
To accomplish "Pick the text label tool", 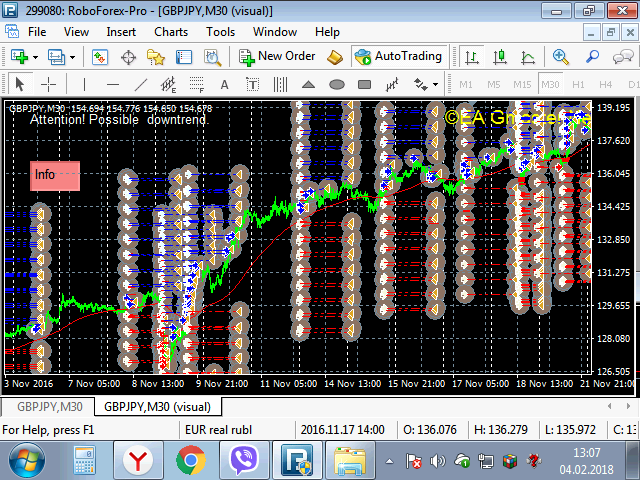I will (224, 84).
